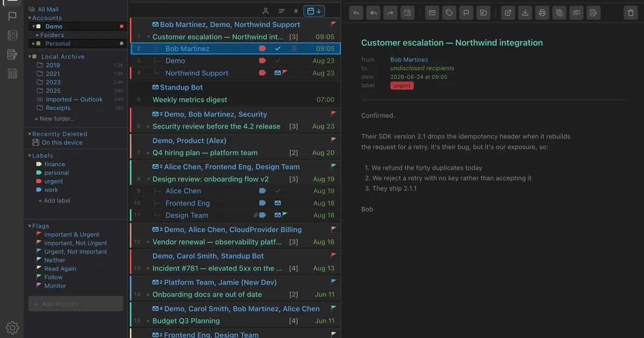Expand the Security review thread

149,127
